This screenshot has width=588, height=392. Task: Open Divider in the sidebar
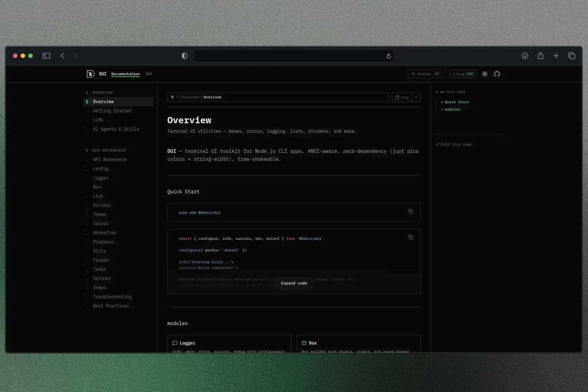102,205
